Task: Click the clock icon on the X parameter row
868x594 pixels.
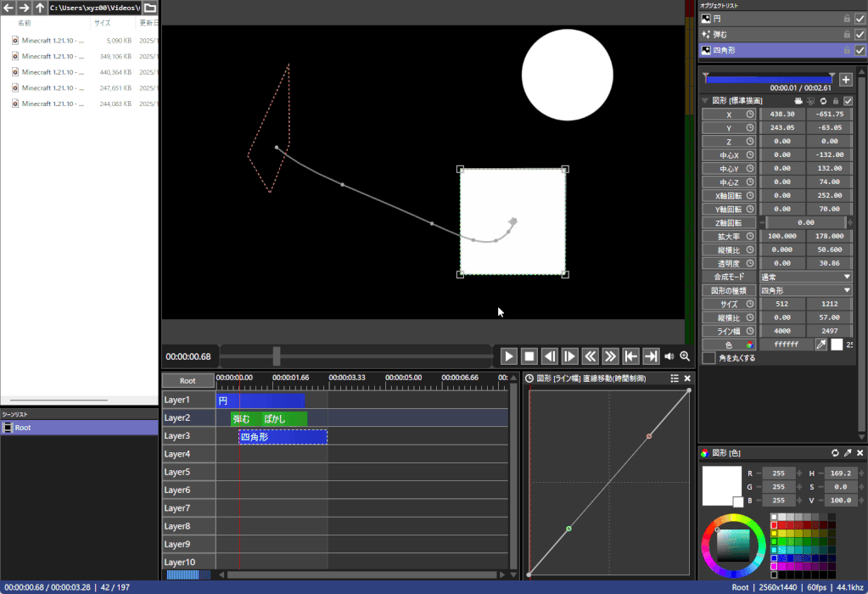Action: pyautogui.click(x=749, y=115)
